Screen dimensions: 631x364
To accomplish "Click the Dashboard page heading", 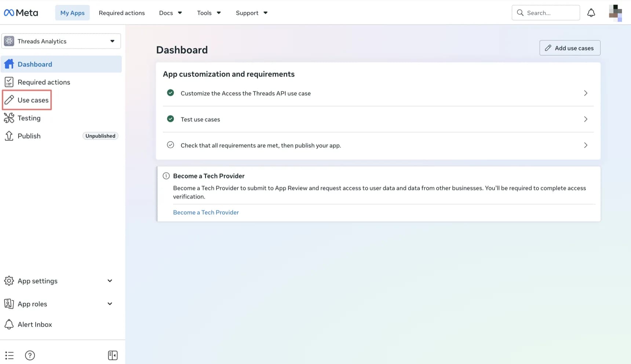I will click(182, 50).
